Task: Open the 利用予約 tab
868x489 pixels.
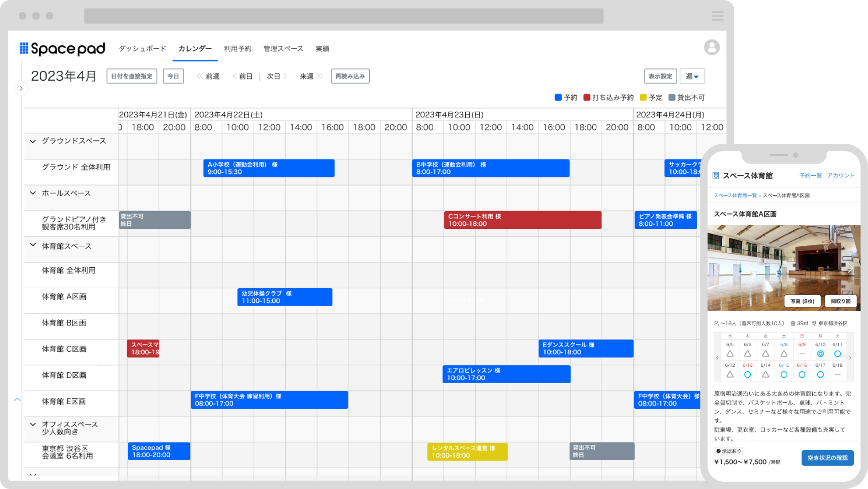Action: click(237, 48)
